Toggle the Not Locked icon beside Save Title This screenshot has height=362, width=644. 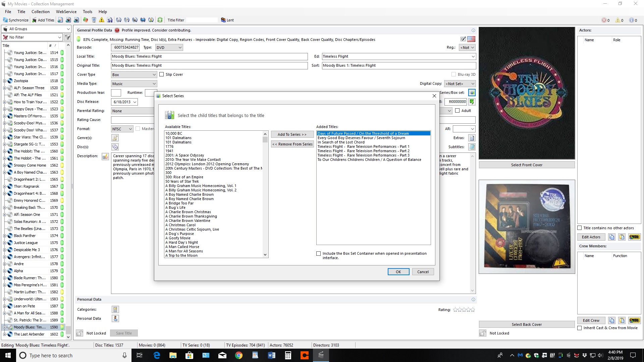[79, 333]
